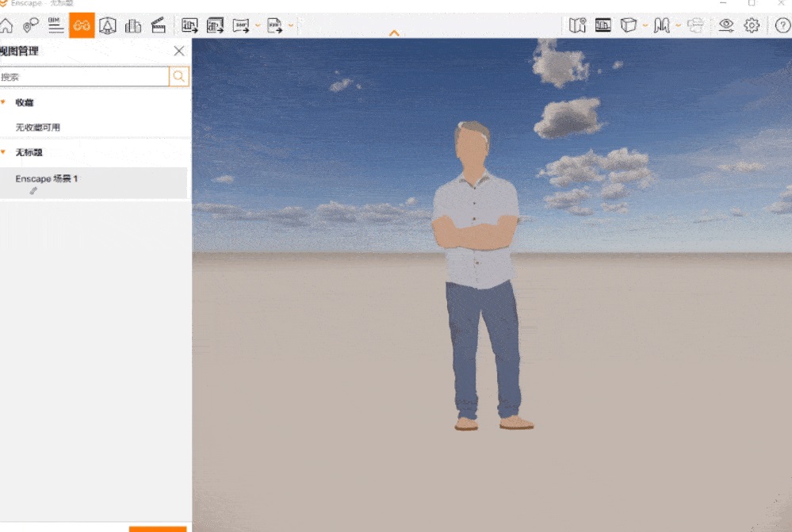Toggle the View Management binoculars icon

(x=82, y=25)
